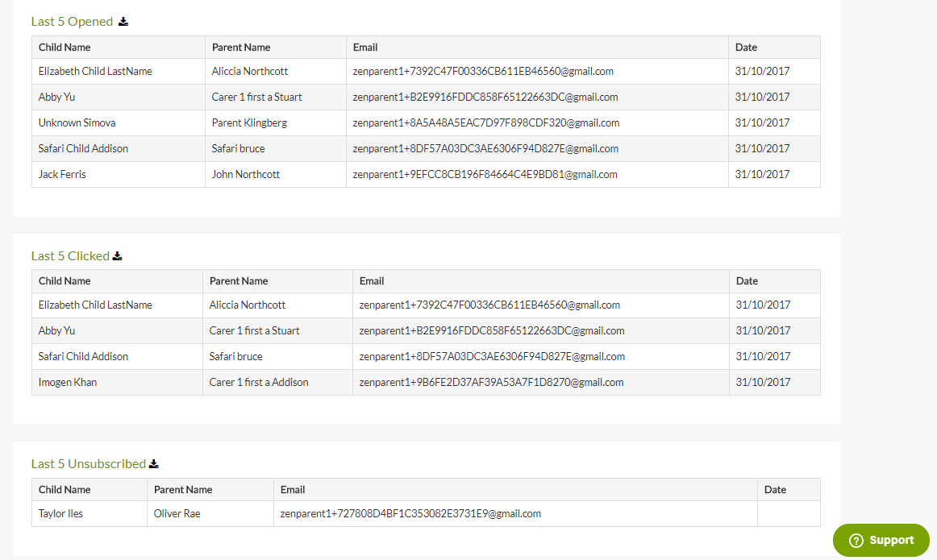Click email ending 46560@gmail.com in Last 5 Opened

(483, 71)
